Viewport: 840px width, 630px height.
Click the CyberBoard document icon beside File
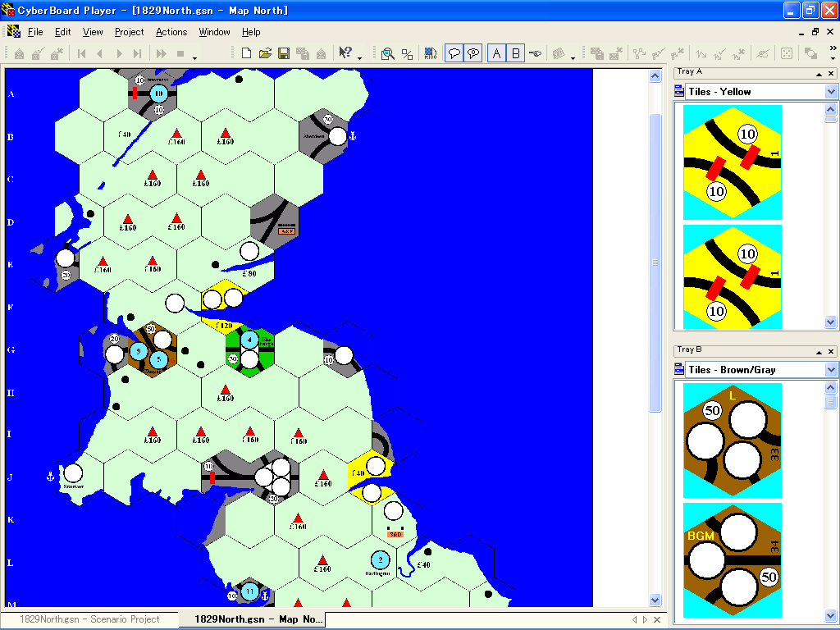click(13, 32)
